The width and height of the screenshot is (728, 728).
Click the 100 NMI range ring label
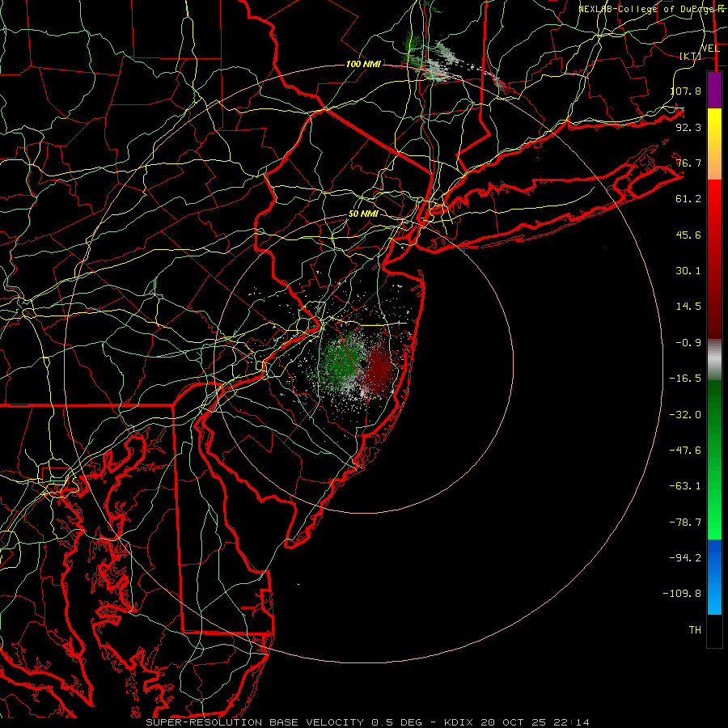(363, 64)
